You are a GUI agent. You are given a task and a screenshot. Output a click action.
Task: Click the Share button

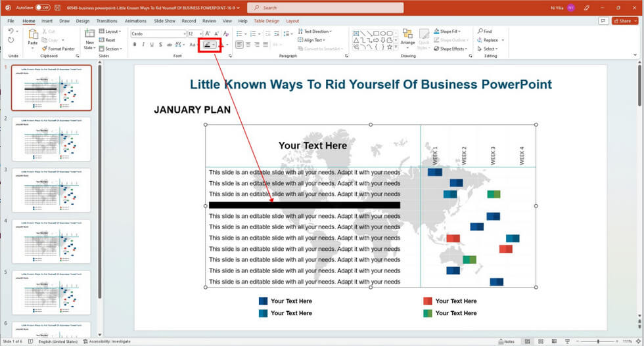[x=625, y=20]
